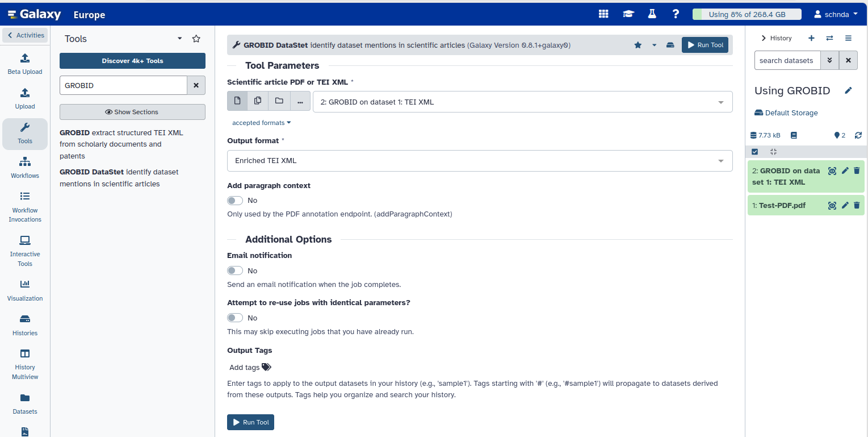868x437 pixels.
Task: View dataset 2 GROBID TEI XML with eye icon
Action: (832, 170)
